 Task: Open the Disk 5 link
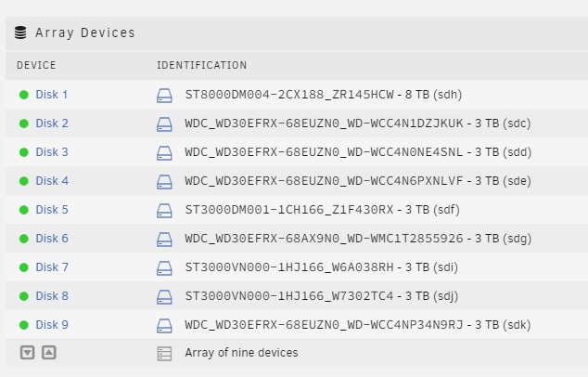tap(52, 210)
